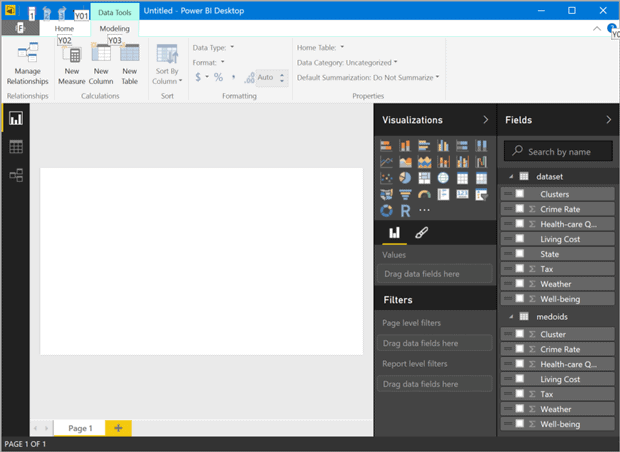Add a Waterfall chart visual
This screenshot has height=452, width=620.
tap(481, 162)
